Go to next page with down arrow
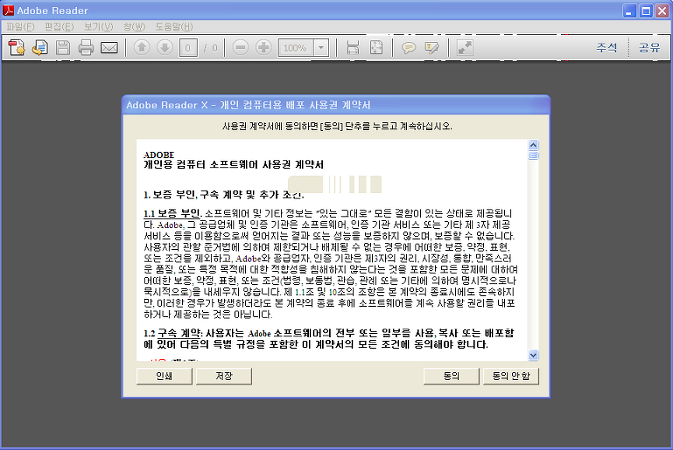The image size is (673, 450). [x=165, y=47]
